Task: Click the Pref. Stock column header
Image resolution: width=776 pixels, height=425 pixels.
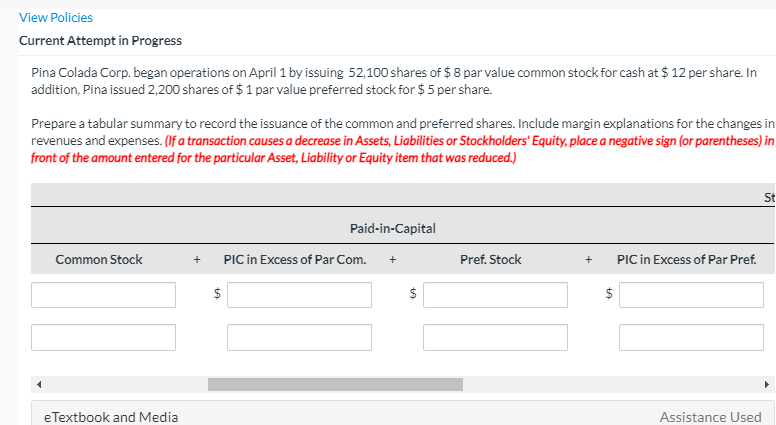Action: pyautogui.click(x=490, y=260)
